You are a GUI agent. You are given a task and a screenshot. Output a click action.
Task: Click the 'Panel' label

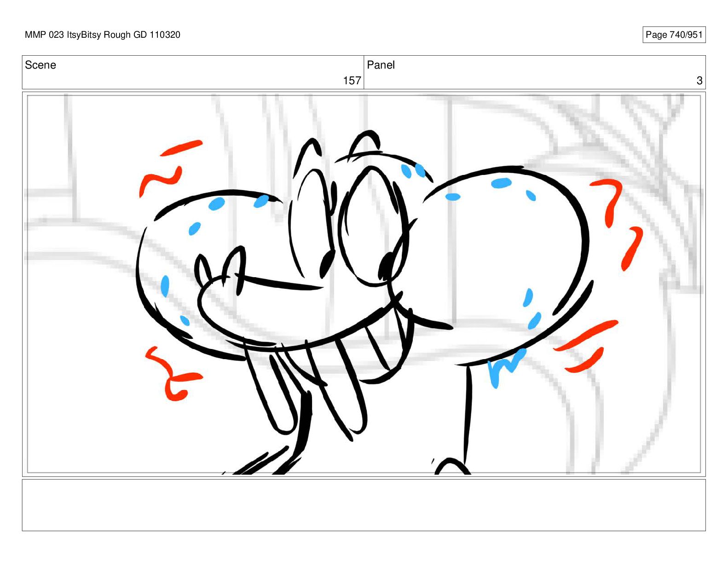tap(381, 65)
